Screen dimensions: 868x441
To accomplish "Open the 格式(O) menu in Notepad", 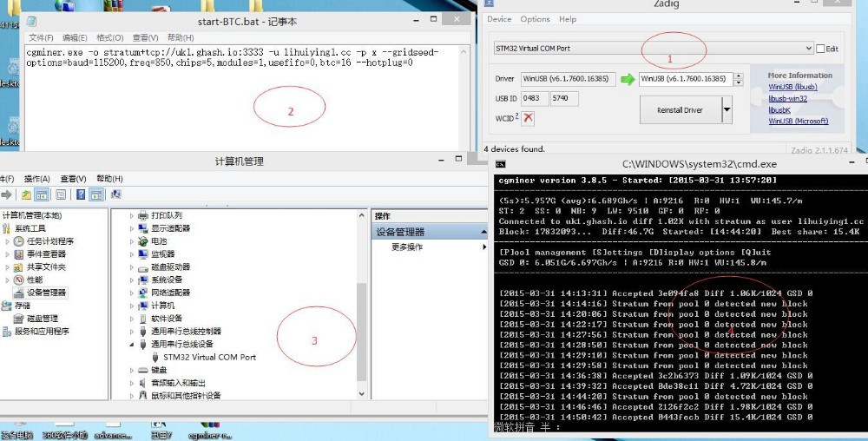I will [109, 38].
